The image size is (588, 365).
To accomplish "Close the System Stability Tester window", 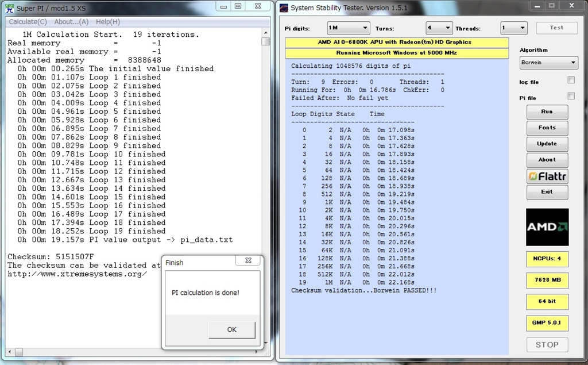I will [571, 6].
